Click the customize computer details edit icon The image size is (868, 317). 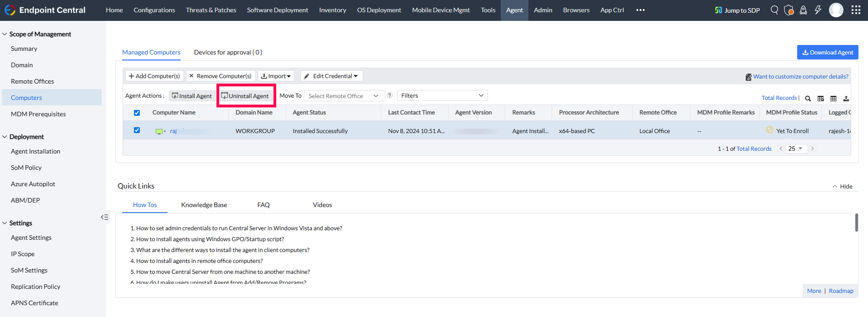click(x=749, y=77)
